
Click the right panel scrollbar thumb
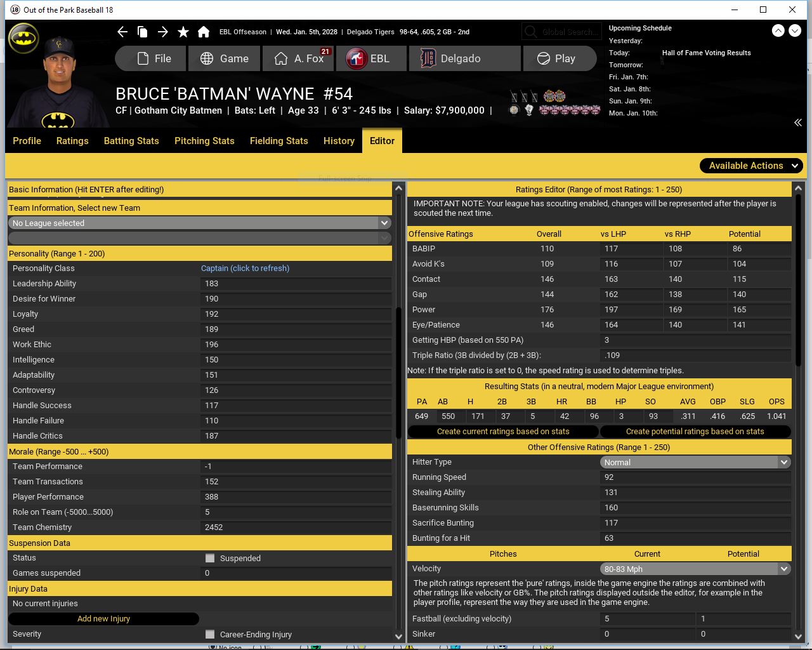click(798, 281)
